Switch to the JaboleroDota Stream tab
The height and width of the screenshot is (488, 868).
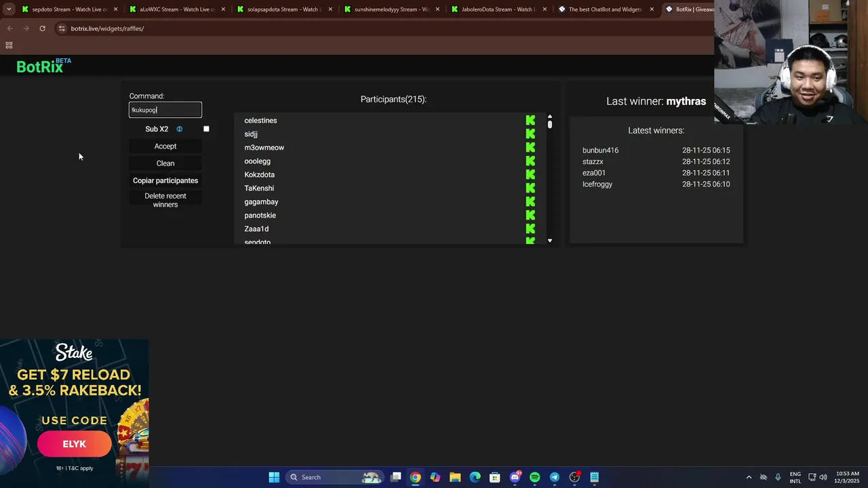[x=498, y=9]
